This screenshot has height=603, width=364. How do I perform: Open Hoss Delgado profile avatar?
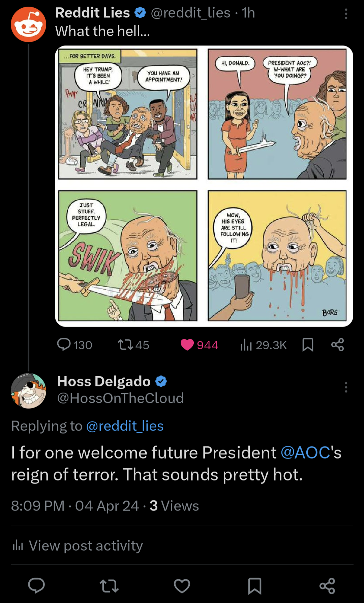28,390
